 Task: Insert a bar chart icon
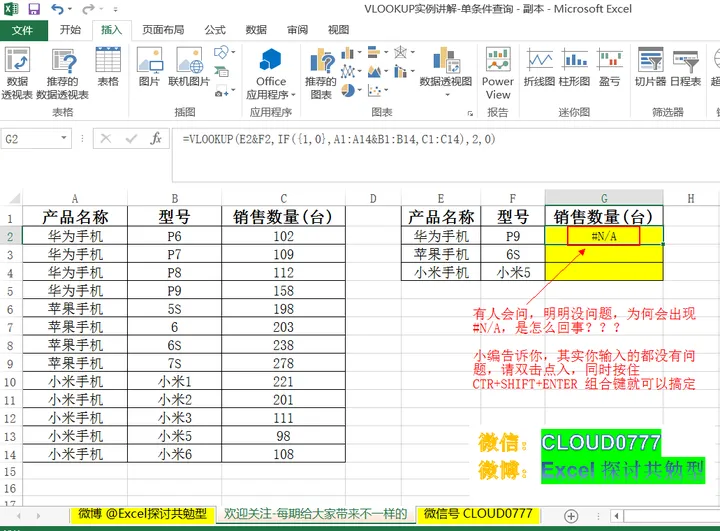coord(374,52)
